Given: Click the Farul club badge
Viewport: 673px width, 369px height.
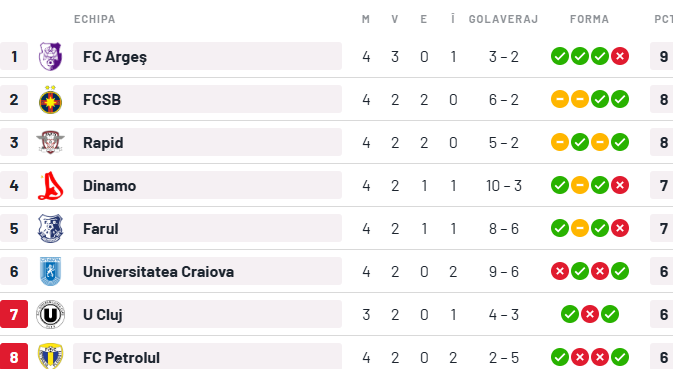Looking at the screenshot, I should pos(50,228).
